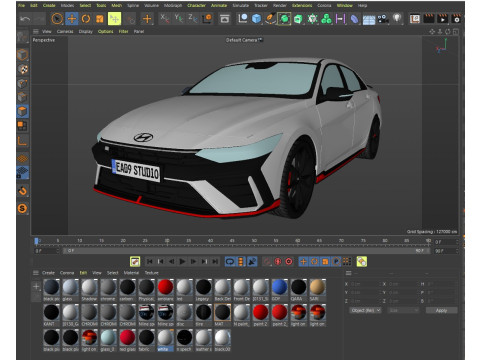This screenshot has height=360, width=480.
Task: Click the end frame 90 F field
Action: tap(446, 251)
